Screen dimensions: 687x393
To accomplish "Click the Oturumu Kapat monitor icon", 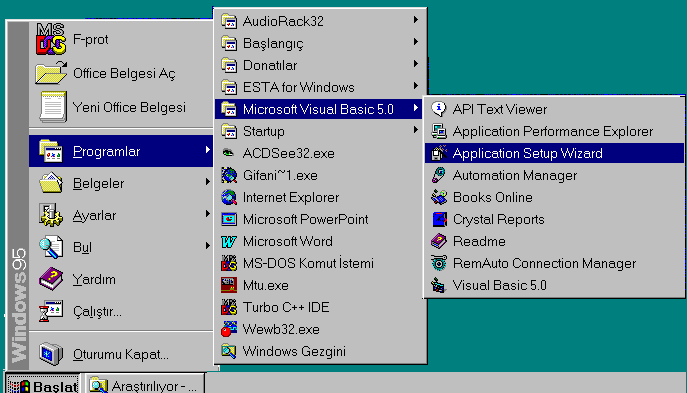I will (x=51, y=354).
